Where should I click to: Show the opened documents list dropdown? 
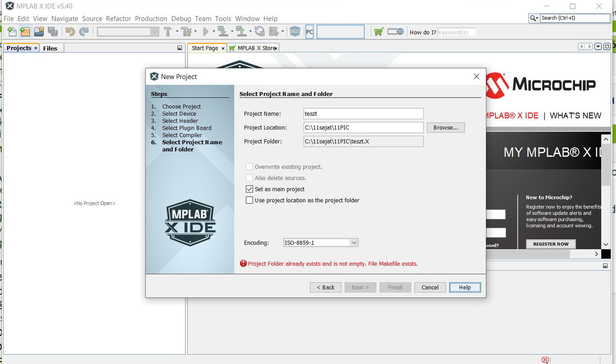click(599, 46)
